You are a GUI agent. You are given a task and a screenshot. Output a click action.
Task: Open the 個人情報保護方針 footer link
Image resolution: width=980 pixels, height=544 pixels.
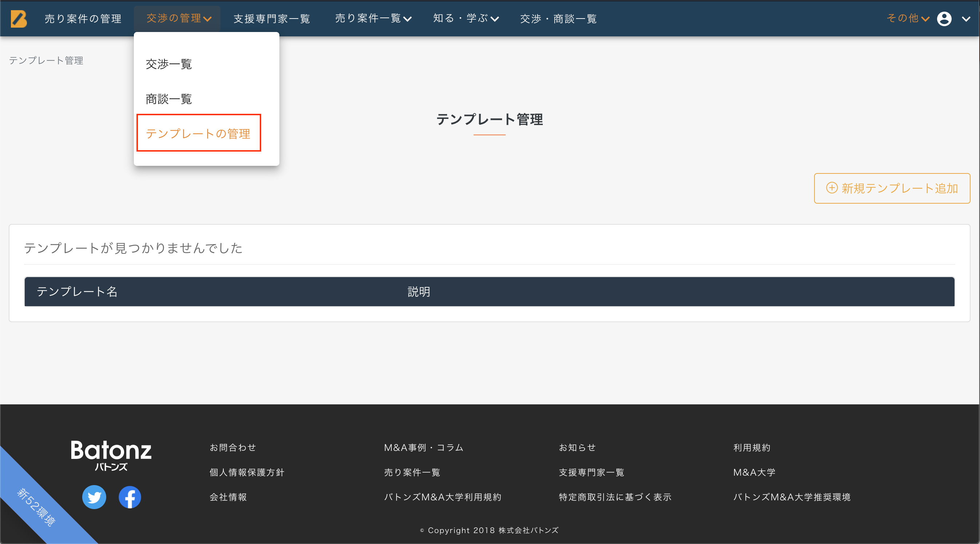(247, 472)
